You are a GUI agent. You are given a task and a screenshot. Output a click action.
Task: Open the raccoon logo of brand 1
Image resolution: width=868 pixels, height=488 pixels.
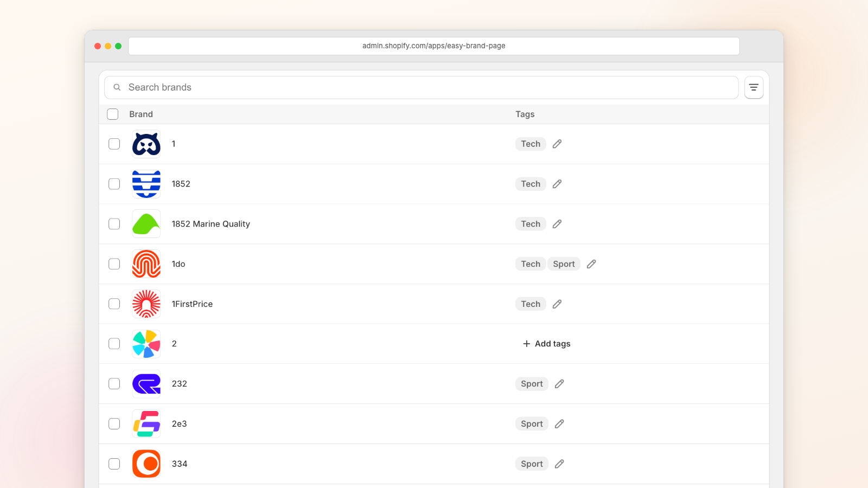146,144
